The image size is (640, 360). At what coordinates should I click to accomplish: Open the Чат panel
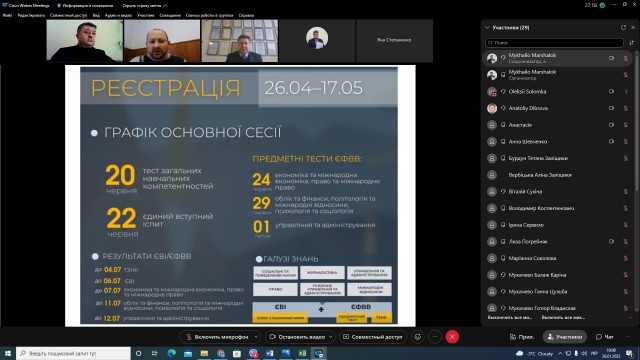click(x=604, y=337)
